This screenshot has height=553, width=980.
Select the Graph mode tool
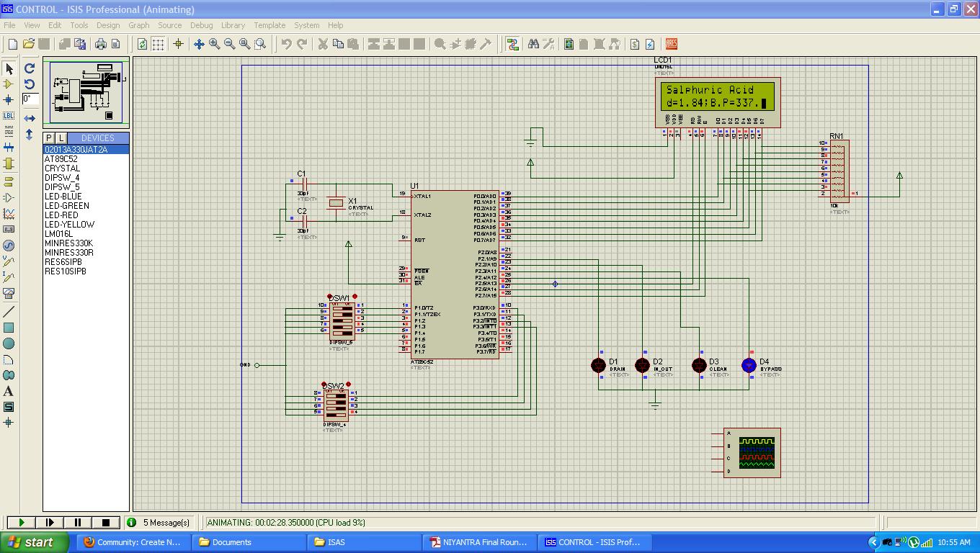9,214
